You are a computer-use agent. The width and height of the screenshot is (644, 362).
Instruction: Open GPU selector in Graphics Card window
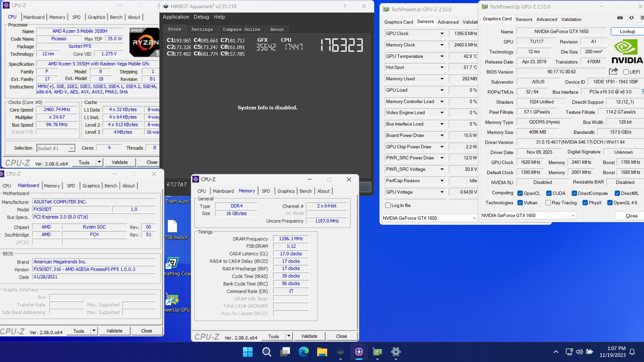(528, 216)
